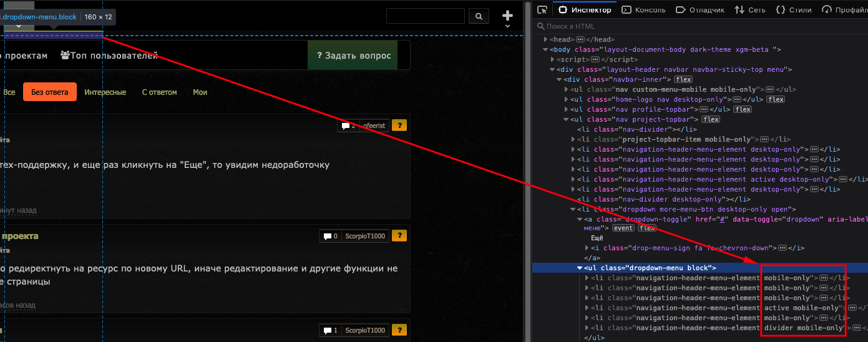This screenshot has height=342, width=868.
Task: Collapse the dropdown-menu block ul node
Action: (580, 268)
